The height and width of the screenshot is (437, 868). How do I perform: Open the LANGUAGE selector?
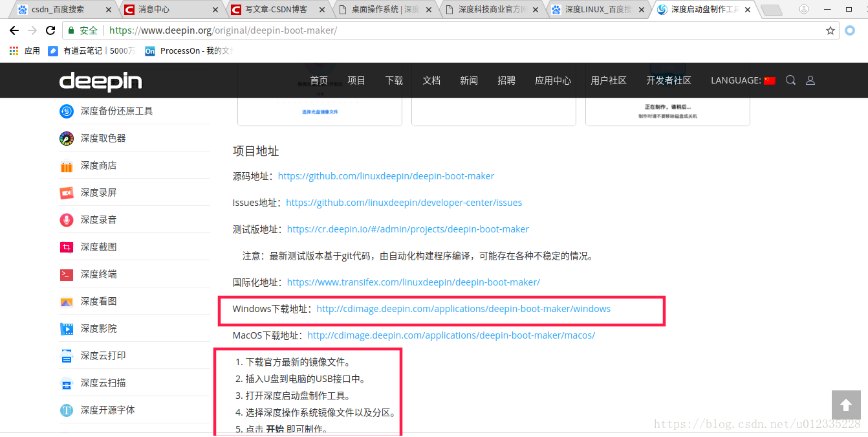743,80
